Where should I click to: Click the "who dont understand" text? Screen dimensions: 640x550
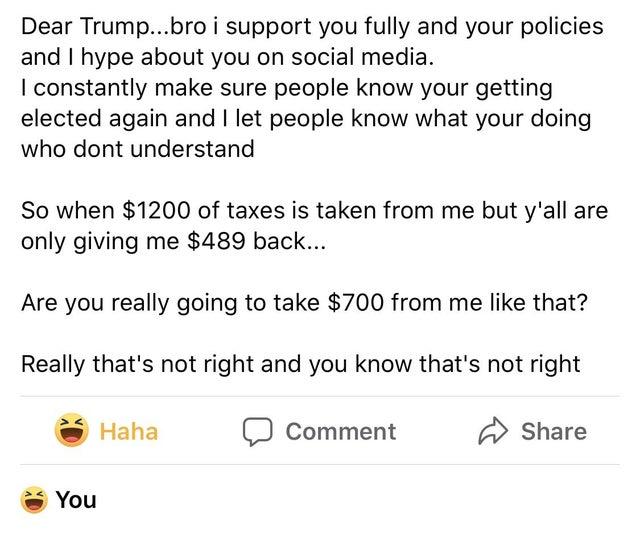(x=137, y=149)
